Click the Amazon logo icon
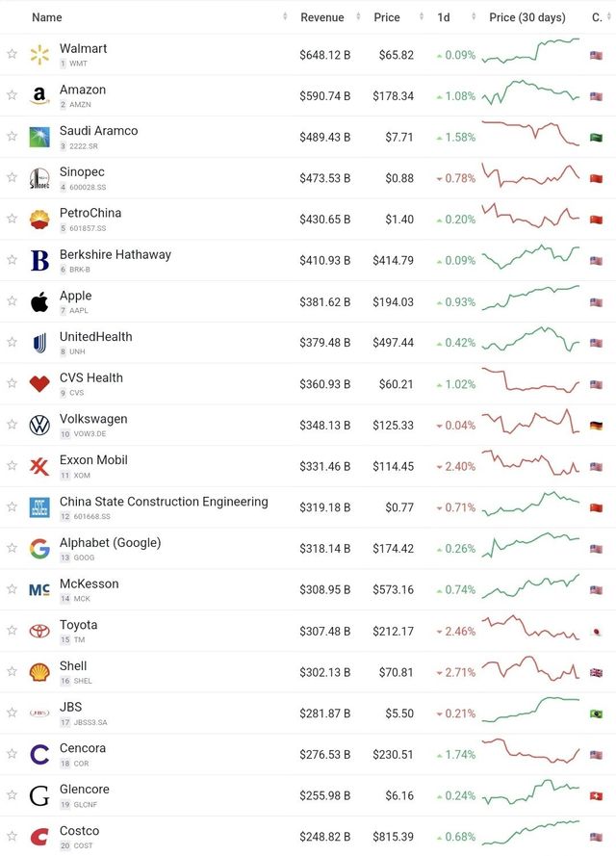Screen dimensions: 616x856 click(39, 96)
